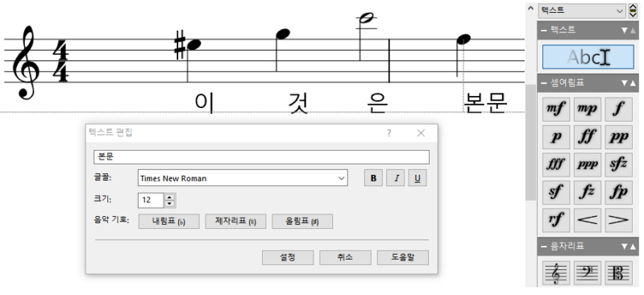Move 텍스트 section down with ▼ arrow
The height and width of the screenshot is (295, 644).
tap(625, 30)
